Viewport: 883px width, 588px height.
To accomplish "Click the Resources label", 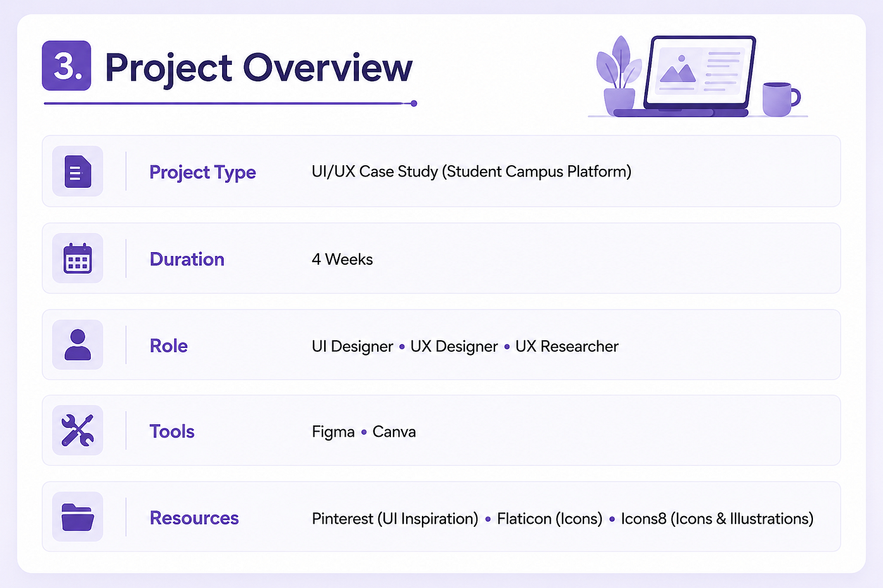I will click(194, 518).
